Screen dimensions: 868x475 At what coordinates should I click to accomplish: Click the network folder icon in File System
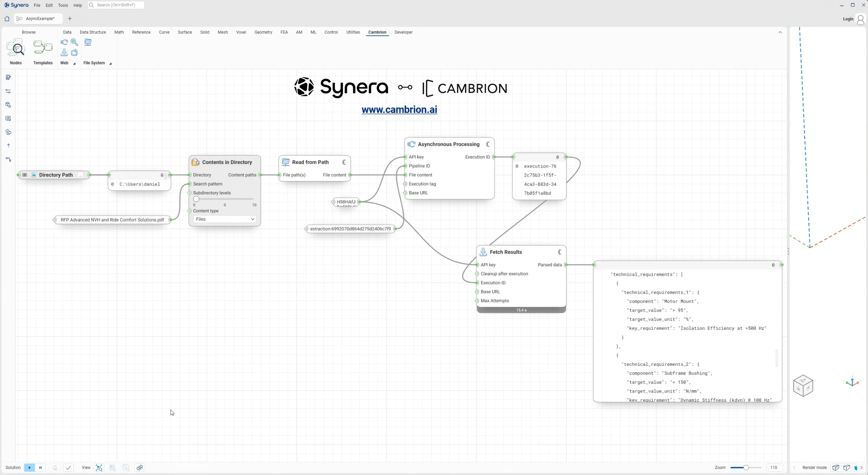88,42
